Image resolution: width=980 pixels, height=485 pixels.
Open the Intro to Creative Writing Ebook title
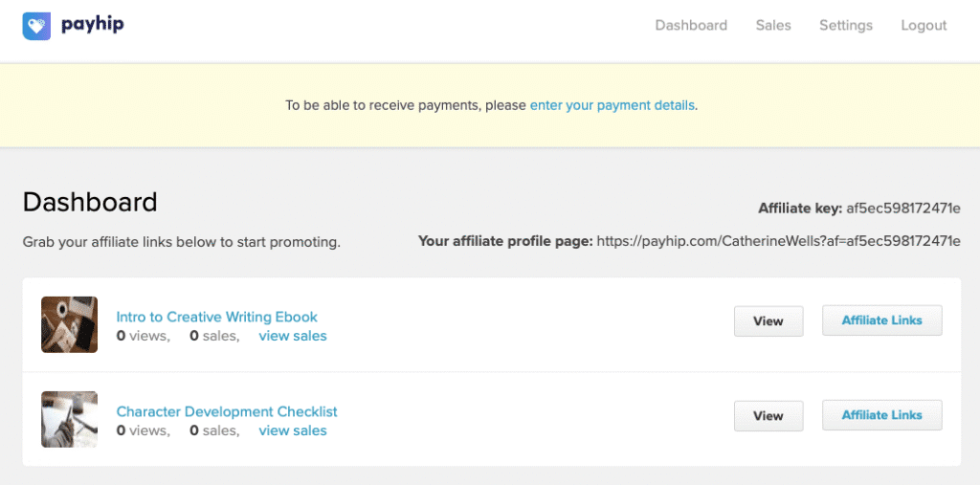(217, 317)
